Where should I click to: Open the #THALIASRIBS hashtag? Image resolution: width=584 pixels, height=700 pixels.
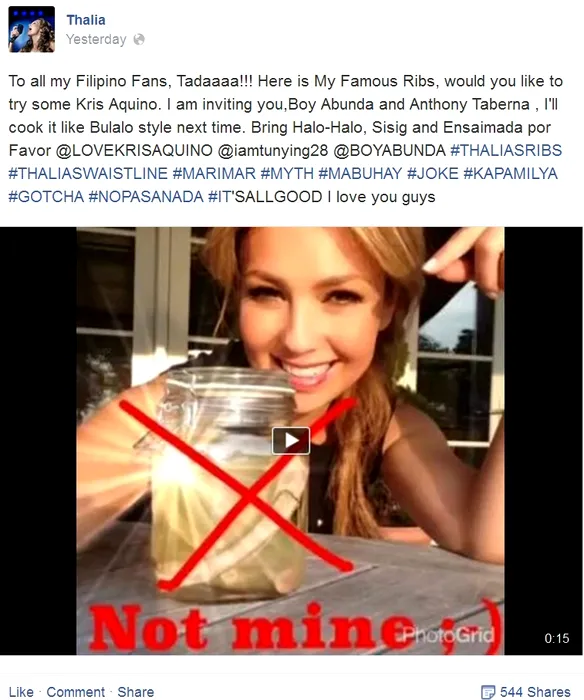click(506, 150)
